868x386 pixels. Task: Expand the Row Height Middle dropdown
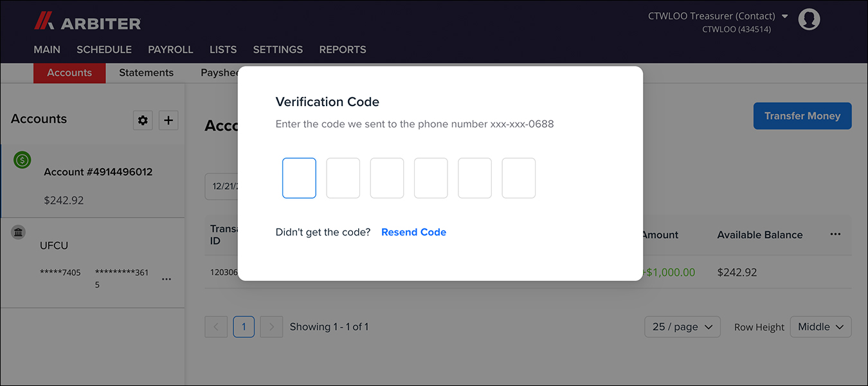click(820, 327)
